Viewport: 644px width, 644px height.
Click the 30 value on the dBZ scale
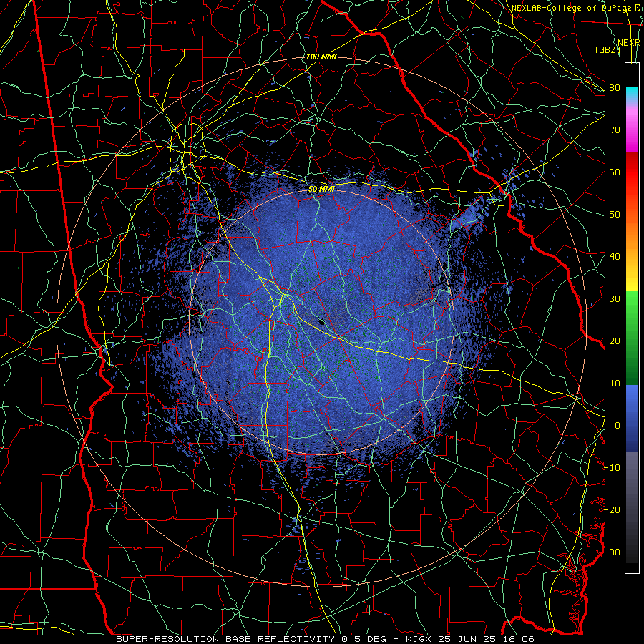click(615, 298)
